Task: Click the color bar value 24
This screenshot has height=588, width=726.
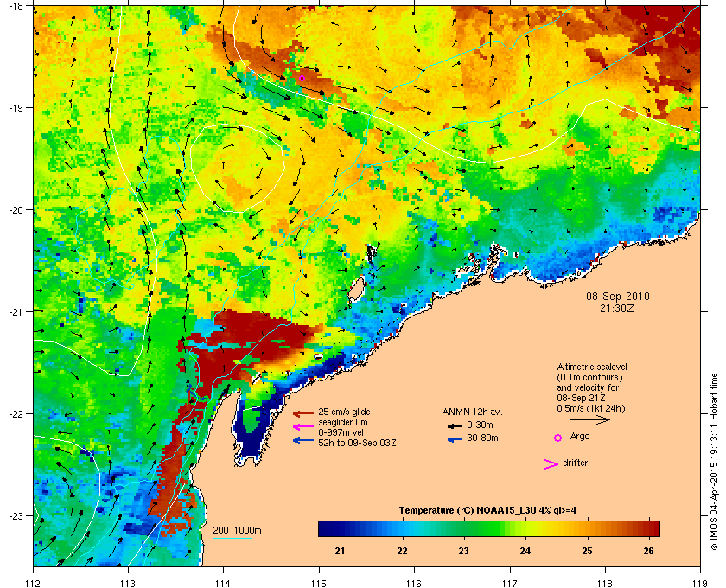Action: pos(525,551)
